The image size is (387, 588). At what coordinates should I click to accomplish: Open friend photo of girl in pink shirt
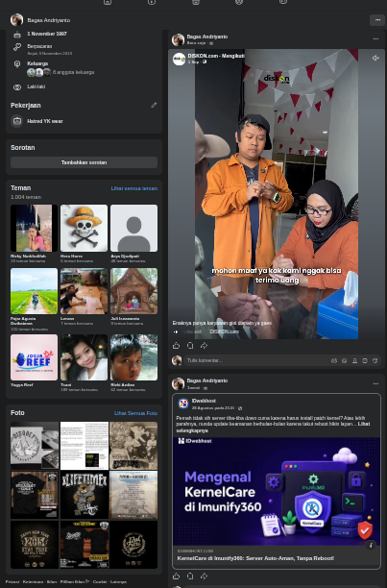(35, 228)
